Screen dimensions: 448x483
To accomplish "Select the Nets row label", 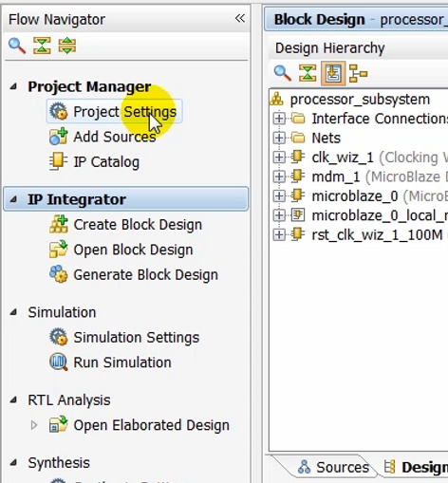I will coord(326,138).
